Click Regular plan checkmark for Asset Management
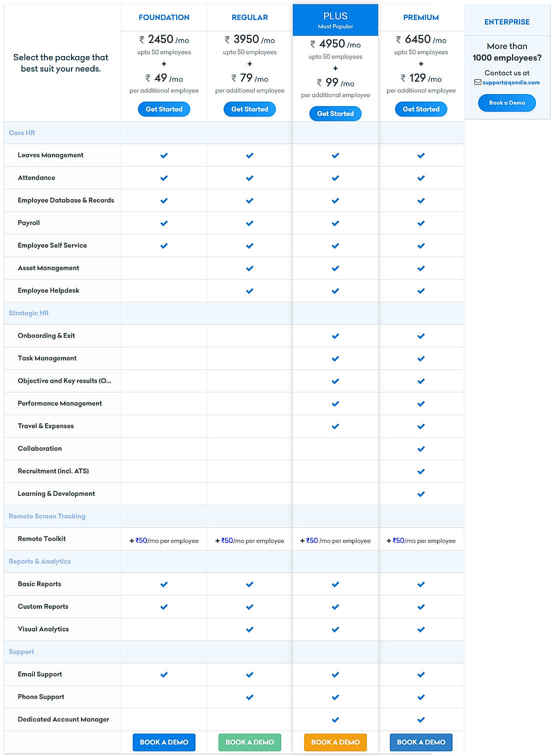 point(249,269)
